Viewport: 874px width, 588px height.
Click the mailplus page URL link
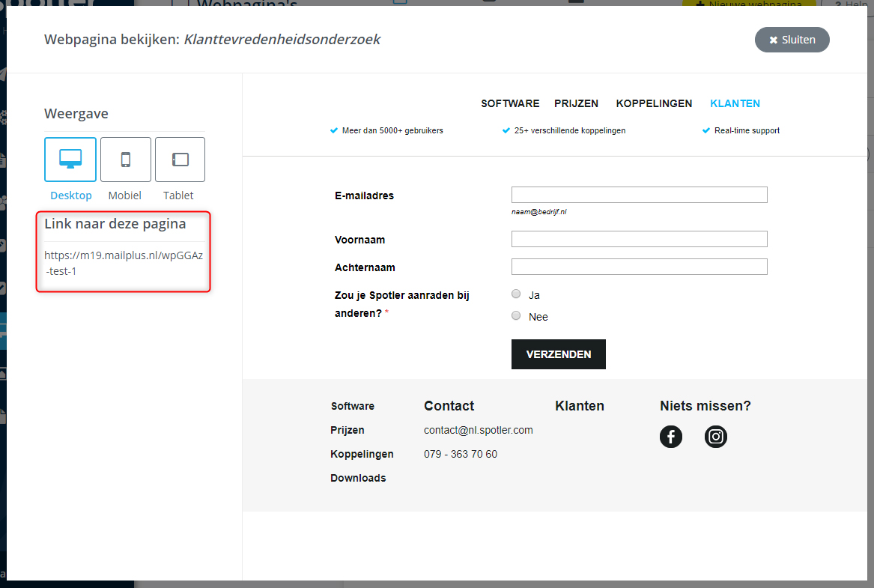point(123,263)
